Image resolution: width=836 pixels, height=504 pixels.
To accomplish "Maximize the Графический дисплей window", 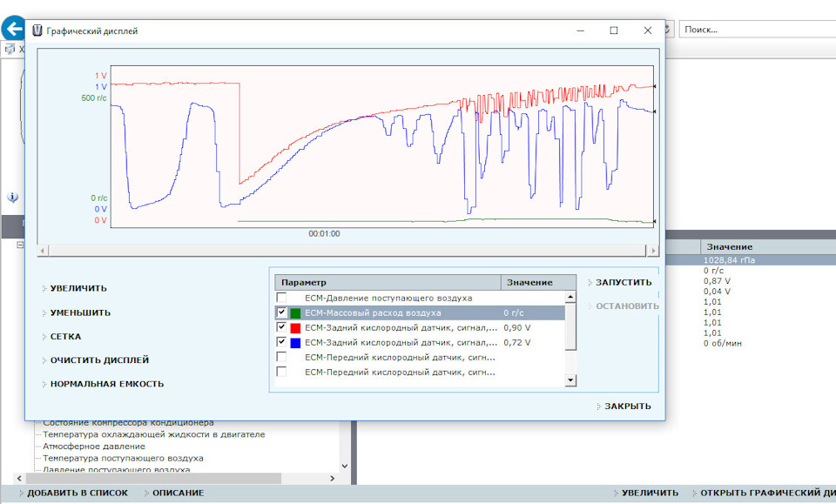I will pos(614,30).
